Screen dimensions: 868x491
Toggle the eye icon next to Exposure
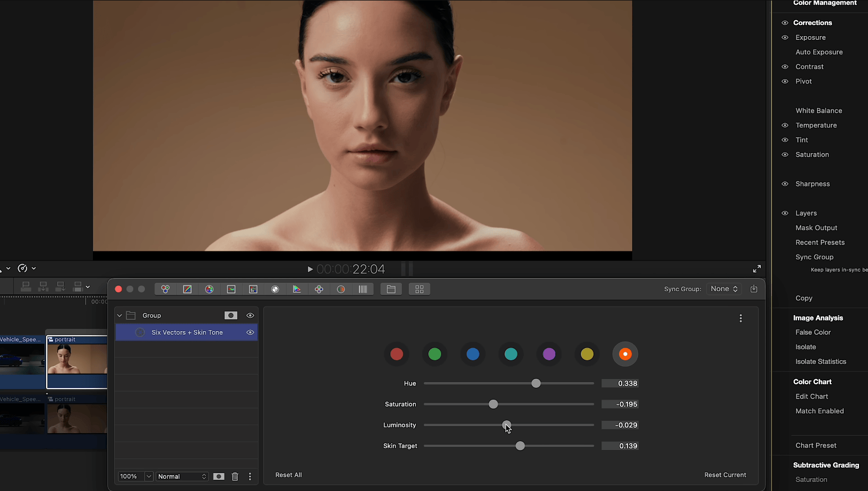pyautogui.click(x=785, y=38)
